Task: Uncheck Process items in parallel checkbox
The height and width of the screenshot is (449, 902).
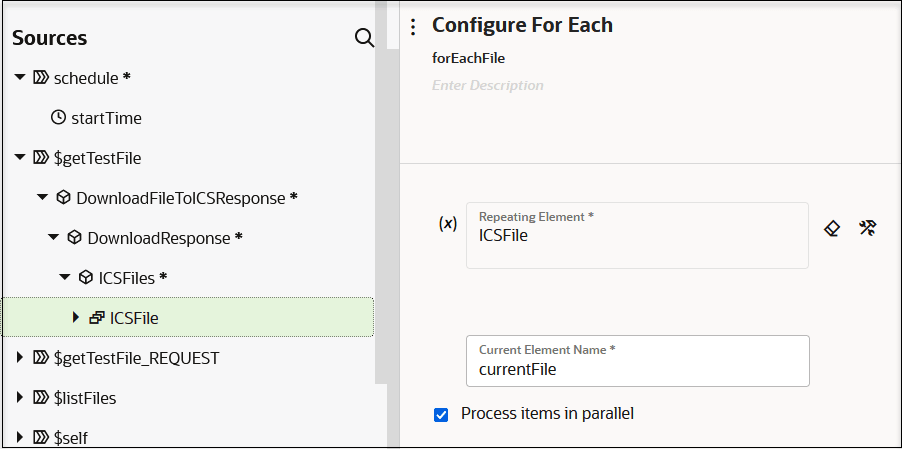Action: [x=441, y=414]
